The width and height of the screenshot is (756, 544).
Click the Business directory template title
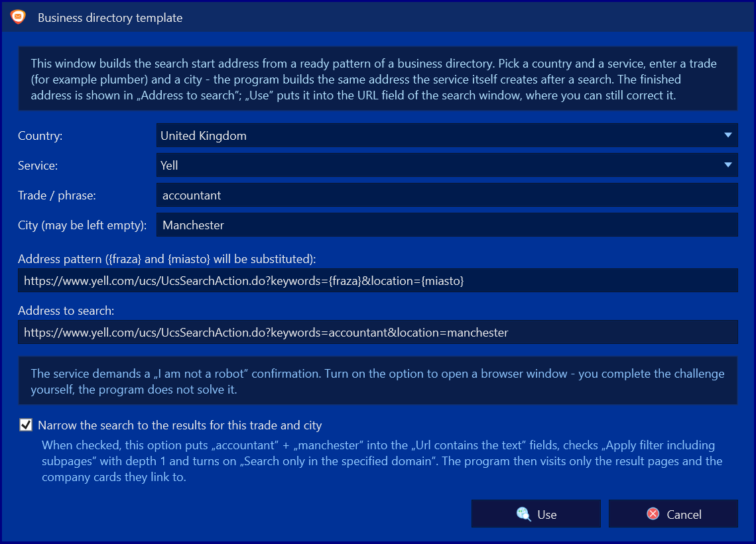(110, 18)
